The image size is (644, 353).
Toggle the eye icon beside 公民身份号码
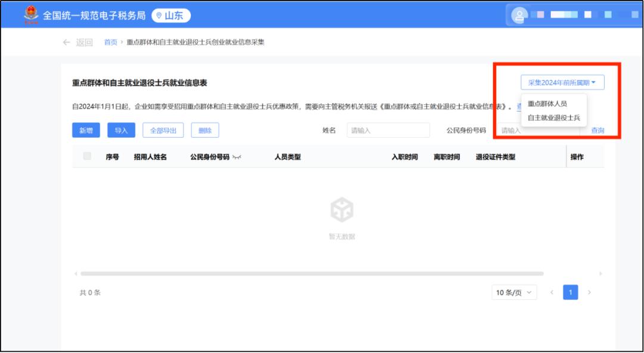tap(237, 157)
